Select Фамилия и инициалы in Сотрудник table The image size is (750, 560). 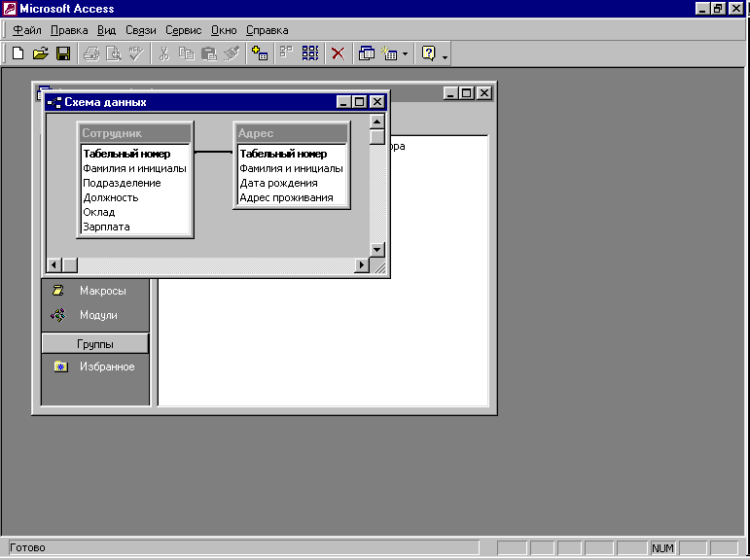[x=135, y=168]
